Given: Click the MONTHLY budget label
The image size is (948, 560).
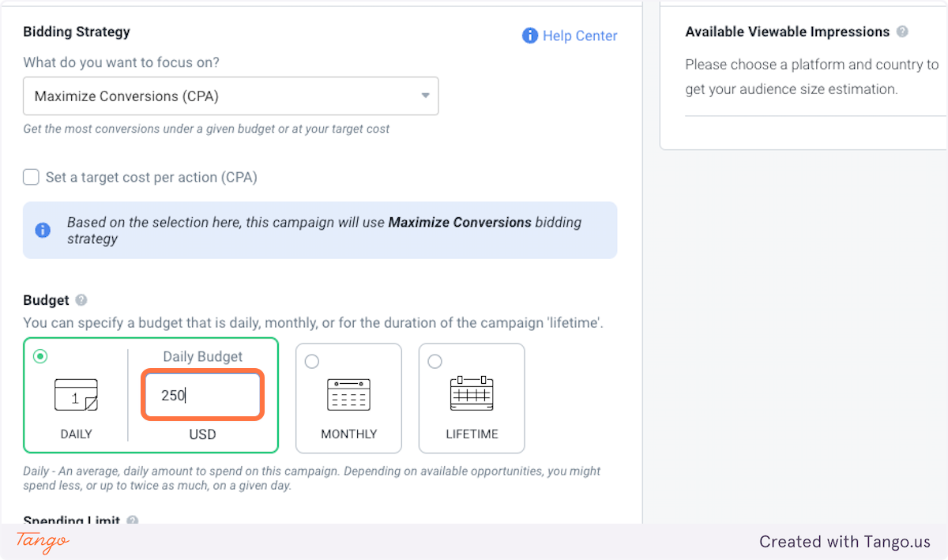Looking at the screenshot, I should (348, 434).
